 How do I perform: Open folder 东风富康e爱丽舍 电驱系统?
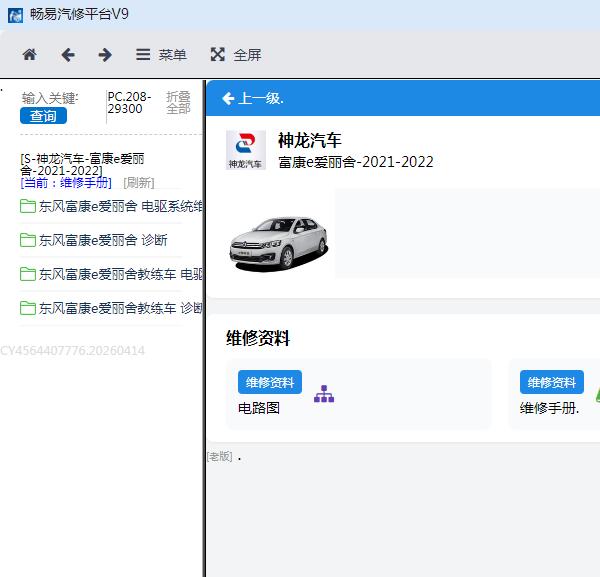111,207
